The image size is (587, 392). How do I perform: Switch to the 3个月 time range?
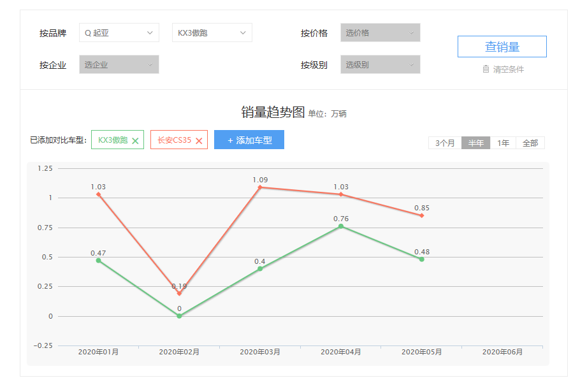445,143
